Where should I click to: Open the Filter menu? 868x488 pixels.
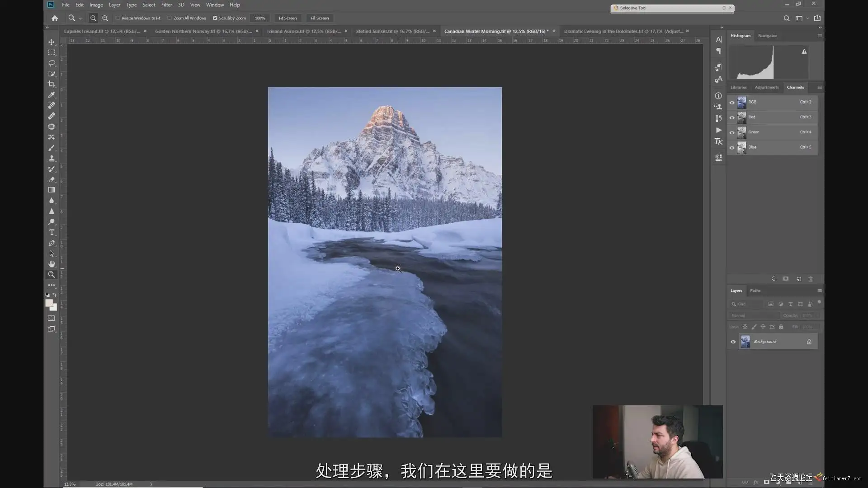pyautogui.click(x=166, y=5)
